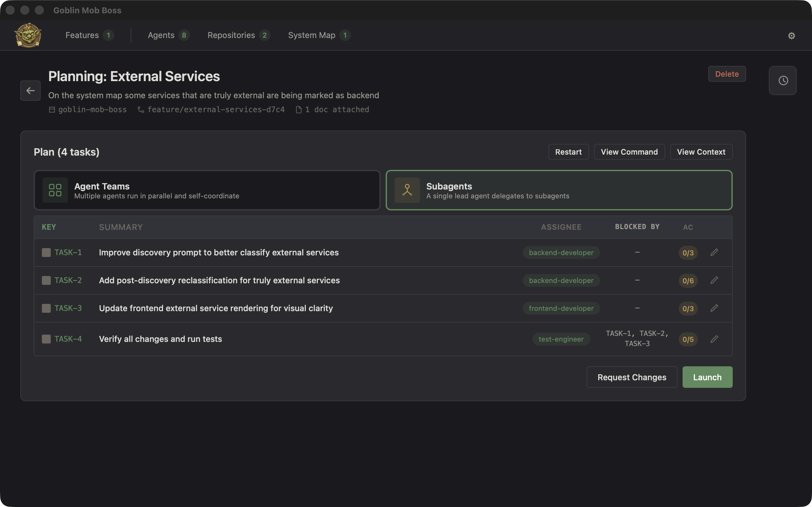Screen dimensions: 812x507
Task: Edit TASK-4 with pencil icon
Action: tap(714, 339)
